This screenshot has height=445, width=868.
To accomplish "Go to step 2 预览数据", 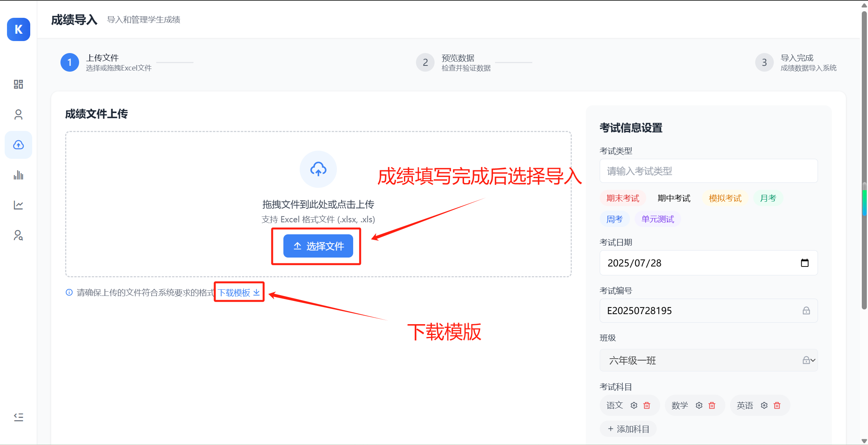I will 425,62.
